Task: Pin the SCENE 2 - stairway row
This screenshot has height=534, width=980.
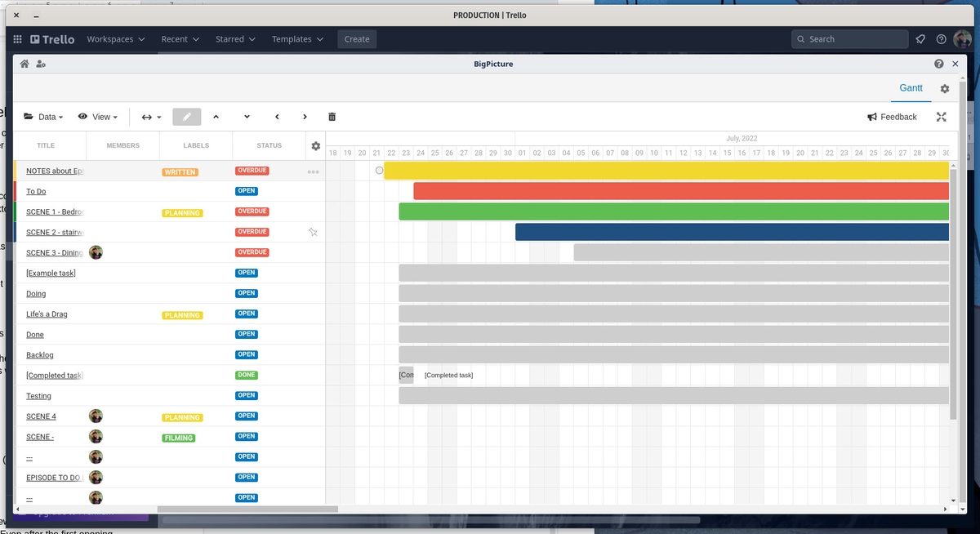Action: [313, 232]
